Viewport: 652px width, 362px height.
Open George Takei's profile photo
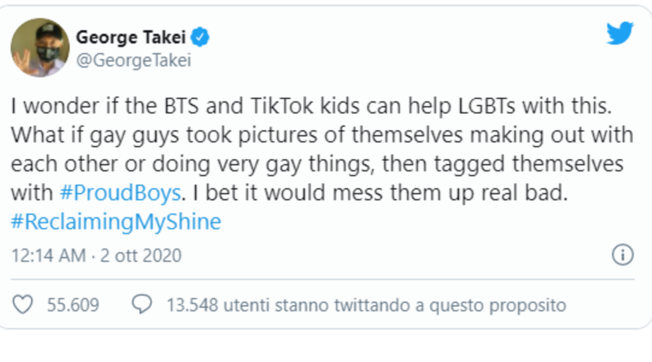point(40,47)
